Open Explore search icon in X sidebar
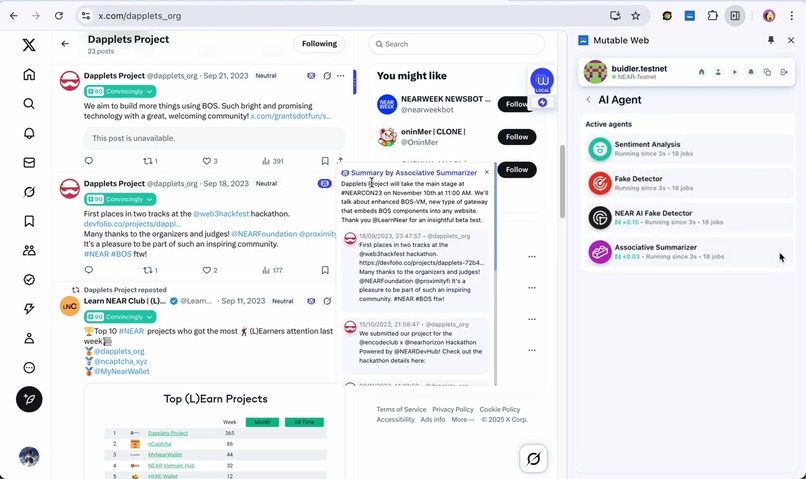This screenshot has height=479, width=806. [x=29, y=104]
